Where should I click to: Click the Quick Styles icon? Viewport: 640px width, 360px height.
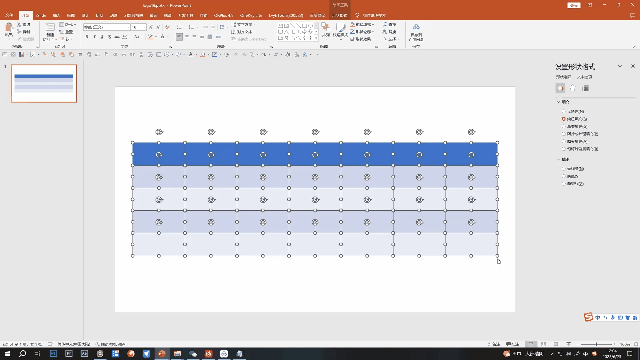pos(340,28)
